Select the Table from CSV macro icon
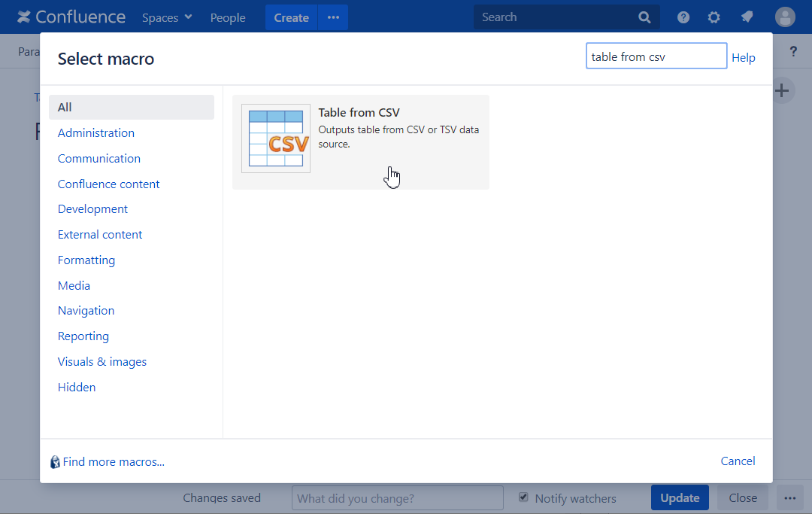The height and width of the screenshot is (514, 812). [276, 138]
